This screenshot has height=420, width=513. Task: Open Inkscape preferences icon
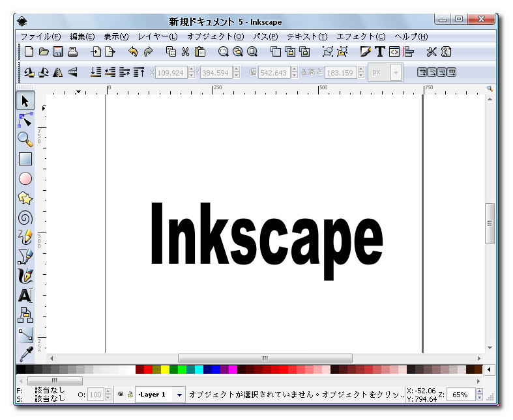click(x=432, y=51)
